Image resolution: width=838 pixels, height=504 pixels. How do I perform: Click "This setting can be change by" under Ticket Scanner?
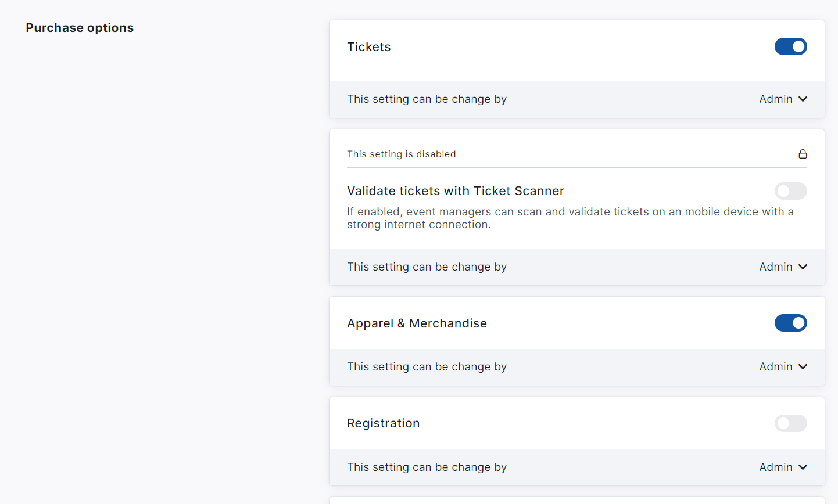427,267
